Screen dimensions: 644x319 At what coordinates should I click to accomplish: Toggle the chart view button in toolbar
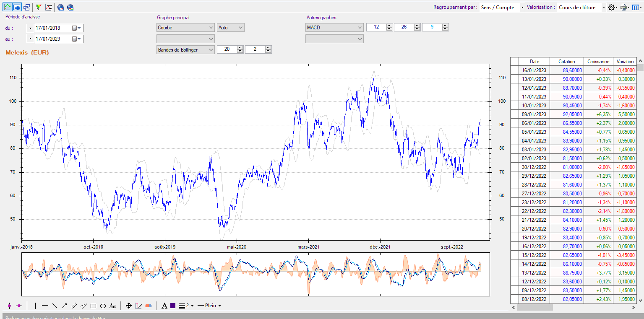tap(8, 7)
